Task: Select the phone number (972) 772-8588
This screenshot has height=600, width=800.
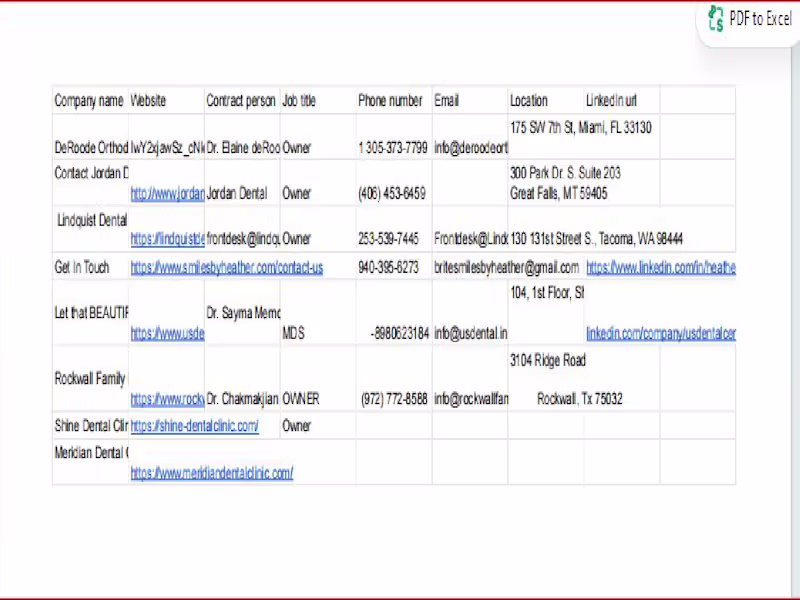Action: pos(394,399)
